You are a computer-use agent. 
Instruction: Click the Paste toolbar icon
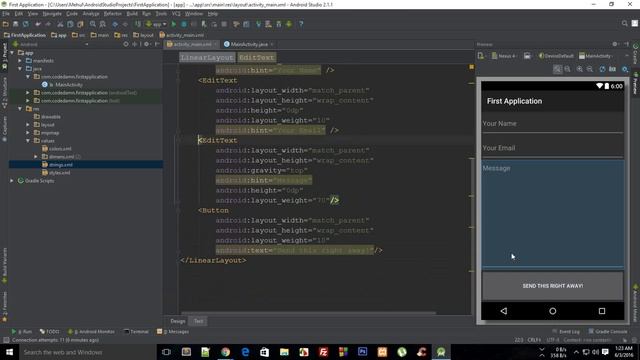click(80, 24)
